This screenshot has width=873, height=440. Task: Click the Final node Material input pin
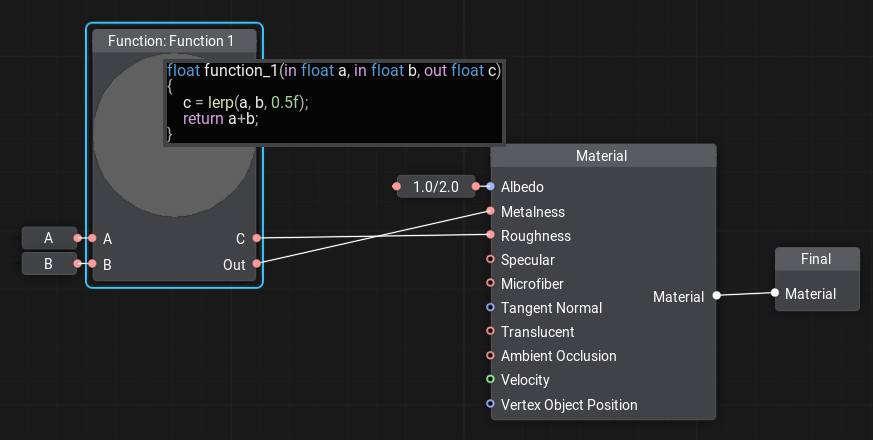click(775, 293)
